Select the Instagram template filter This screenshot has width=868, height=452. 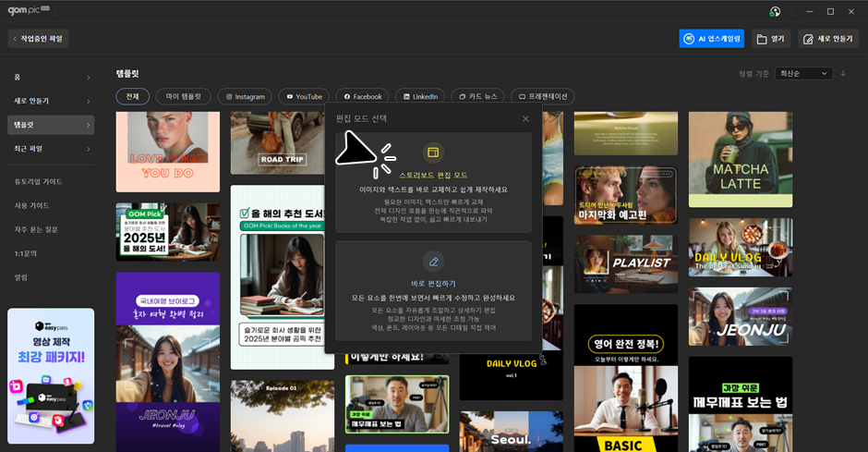tap(243, 96)
